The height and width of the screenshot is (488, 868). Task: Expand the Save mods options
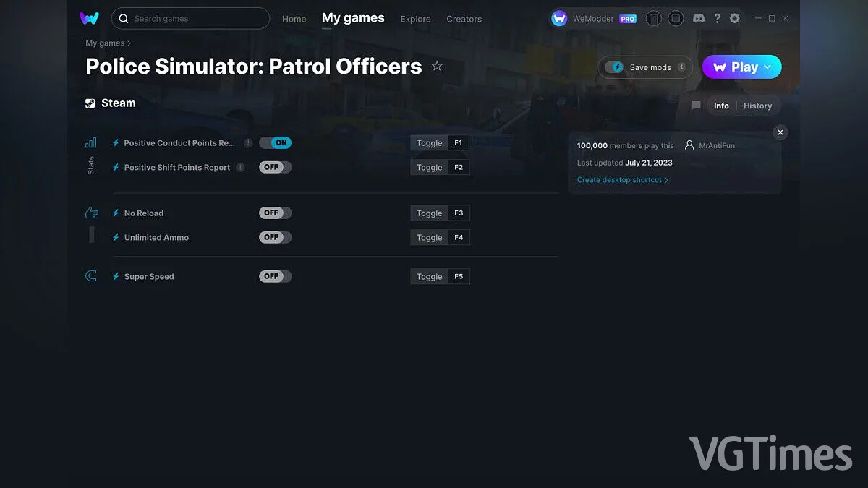click(681, 67)
